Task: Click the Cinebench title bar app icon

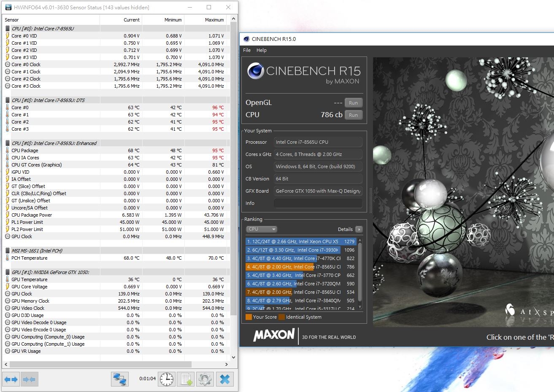Action: (x=246, y=39)
